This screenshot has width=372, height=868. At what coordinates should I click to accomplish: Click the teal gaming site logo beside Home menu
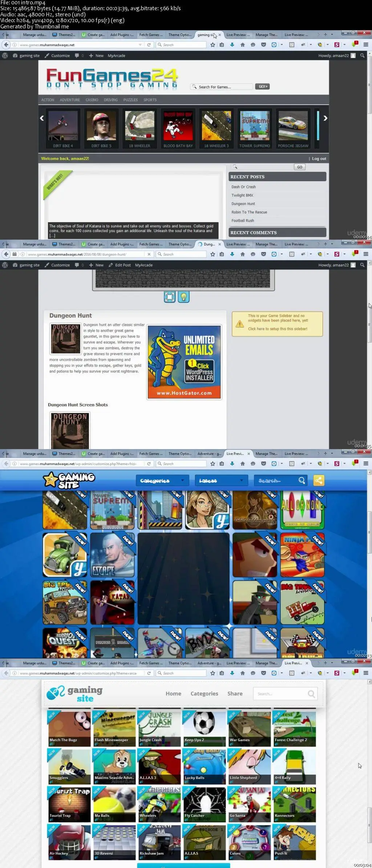click(x=74, y=694)
